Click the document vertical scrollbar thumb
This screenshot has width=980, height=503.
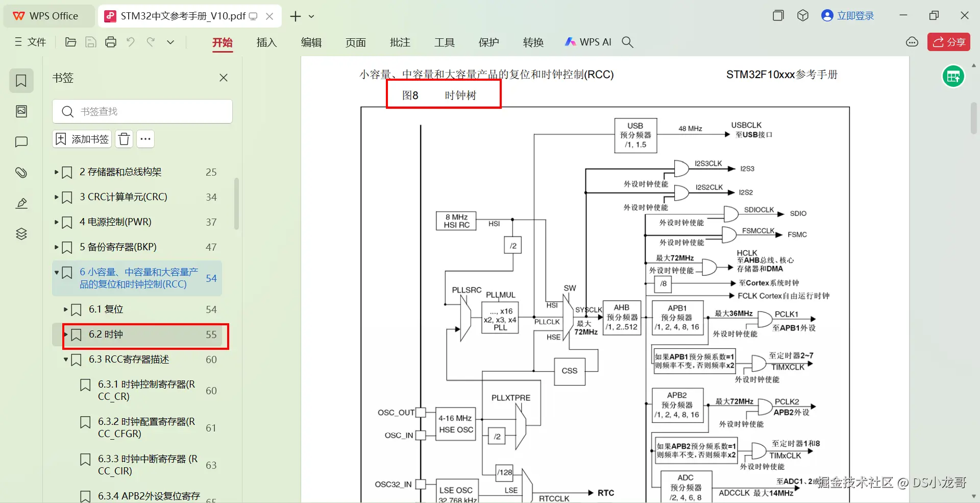click(974, 118)
